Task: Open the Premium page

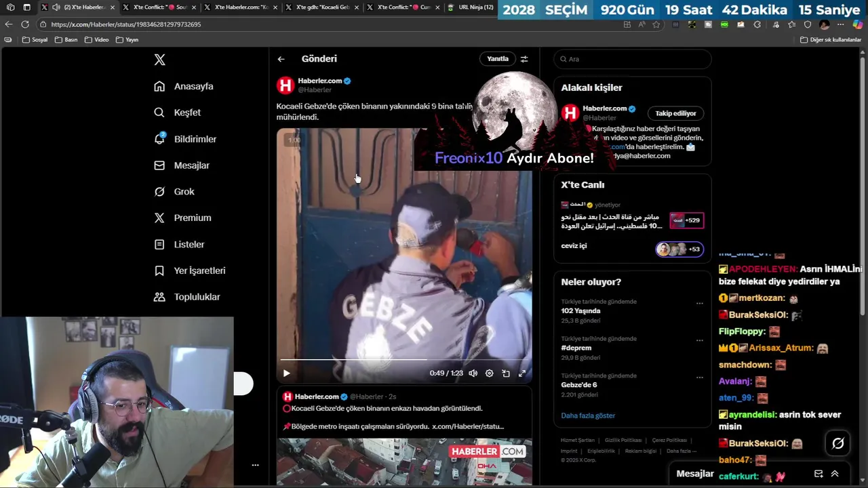Action: (182, 218)
